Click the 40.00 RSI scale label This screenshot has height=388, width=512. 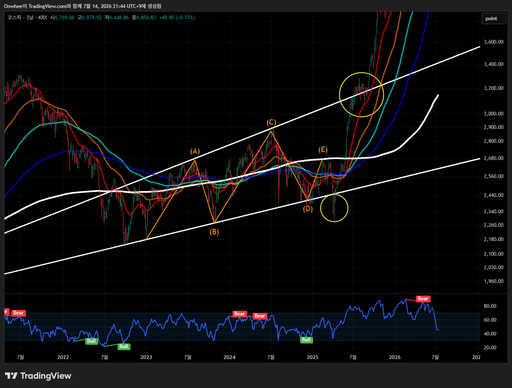click(490, 334)
